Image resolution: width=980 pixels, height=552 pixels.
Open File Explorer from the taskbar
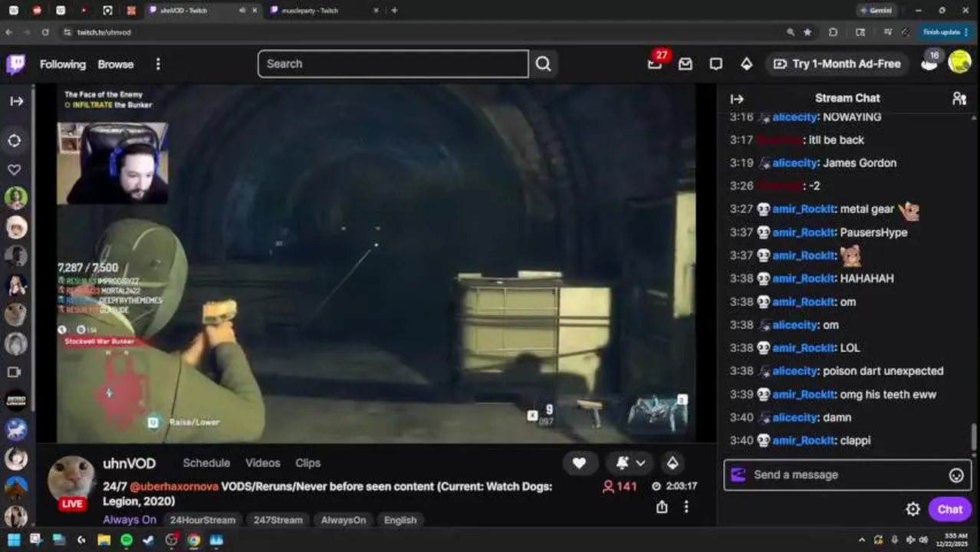coord(104,540)
